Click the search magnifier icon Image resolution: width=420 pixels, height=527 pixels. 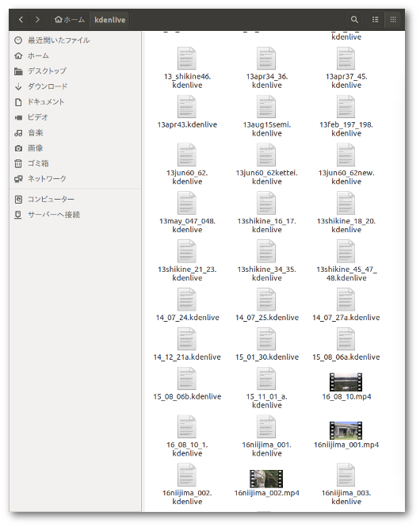pos(354,20)
